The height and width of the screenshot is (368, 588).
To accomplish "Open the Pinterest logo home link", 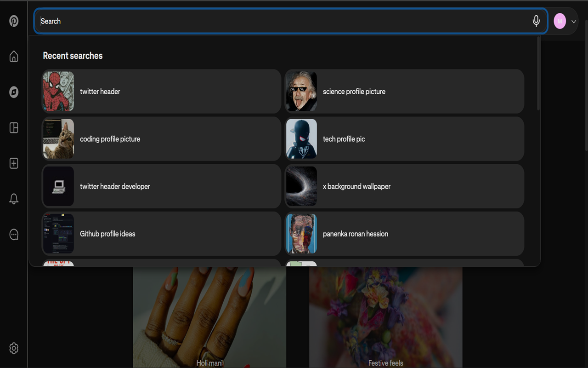I will [x=14, y=21].
